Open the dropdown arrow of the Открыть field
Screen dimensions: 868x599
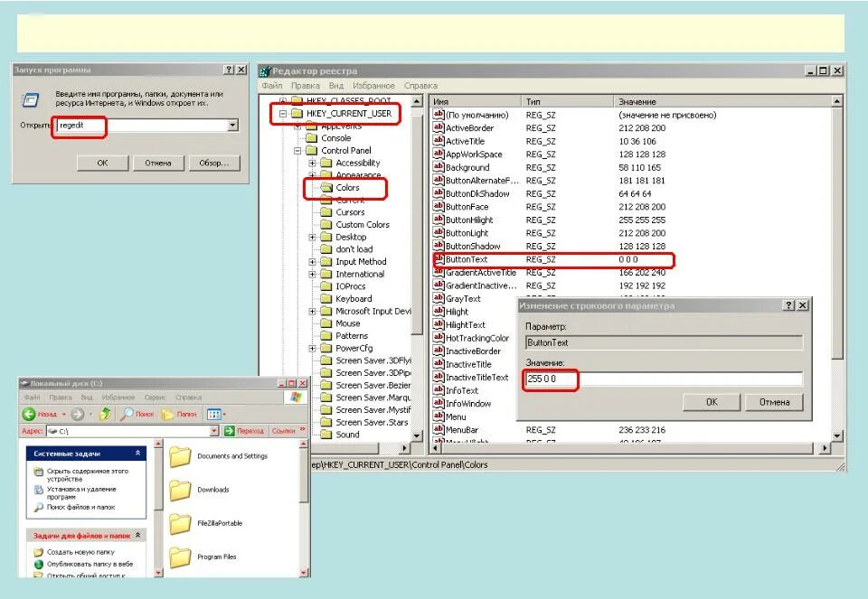coord(232,126)
